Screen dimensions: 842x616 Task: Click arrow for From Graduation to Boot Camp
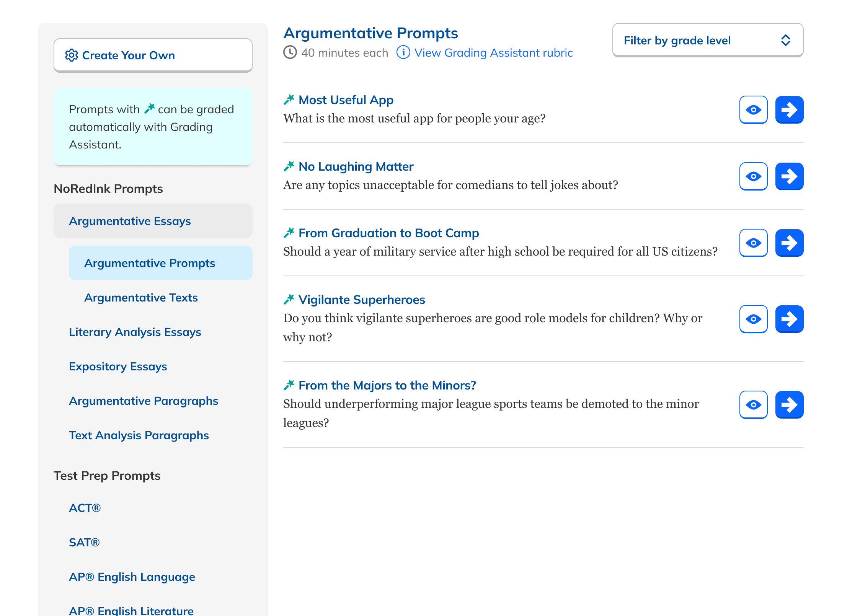(789, 243)
